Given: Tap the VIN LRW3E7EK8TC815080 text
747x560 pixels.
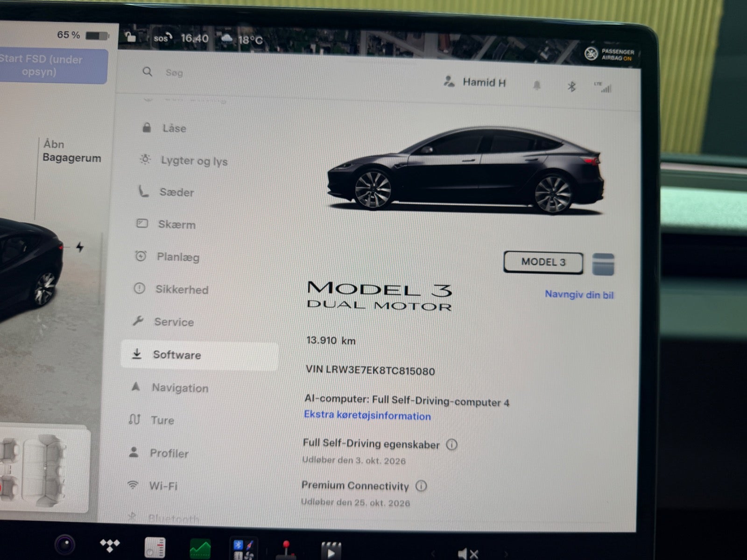Looking at the screenshot, I should 370,371.
